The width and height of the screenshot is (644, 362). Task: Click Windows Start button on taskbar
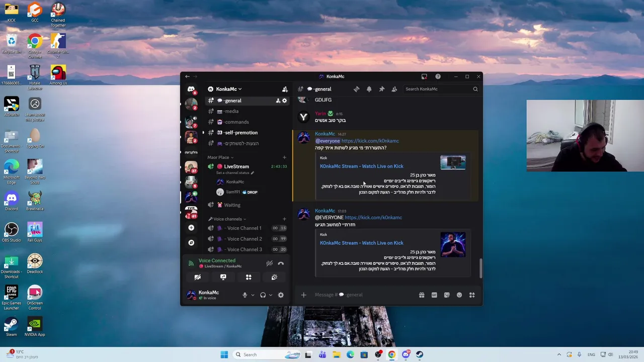224,354
